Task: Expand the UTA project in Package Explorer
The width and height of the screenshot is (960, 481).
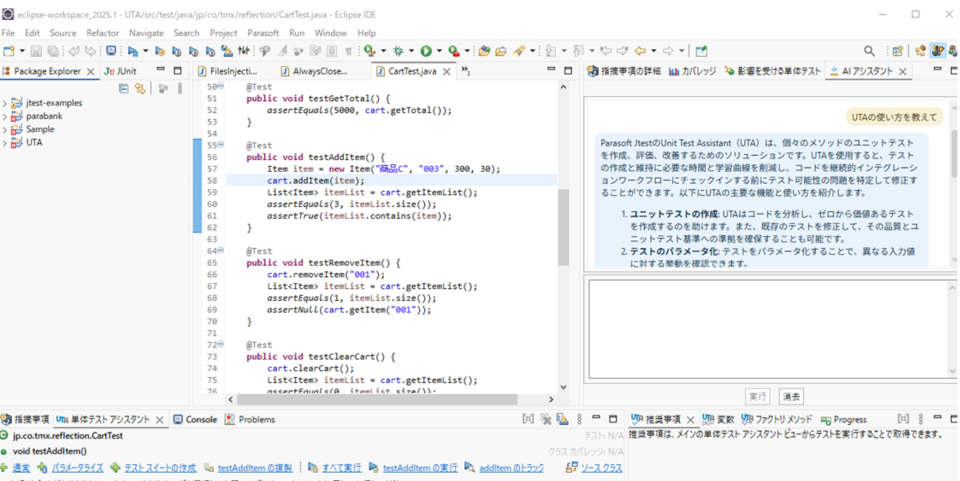Action: pos(5,143)
